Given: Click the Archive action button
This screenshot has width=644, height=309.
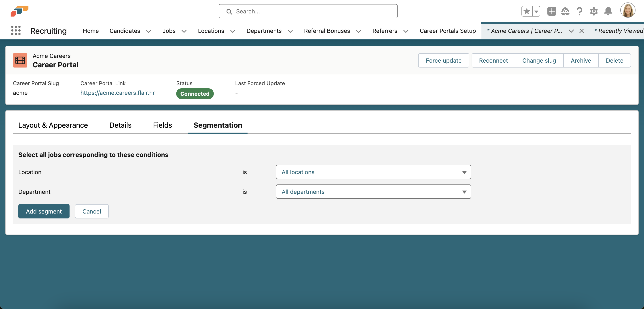Looking at the screenshot, I should pyautogui.click(x=581, y=60).
